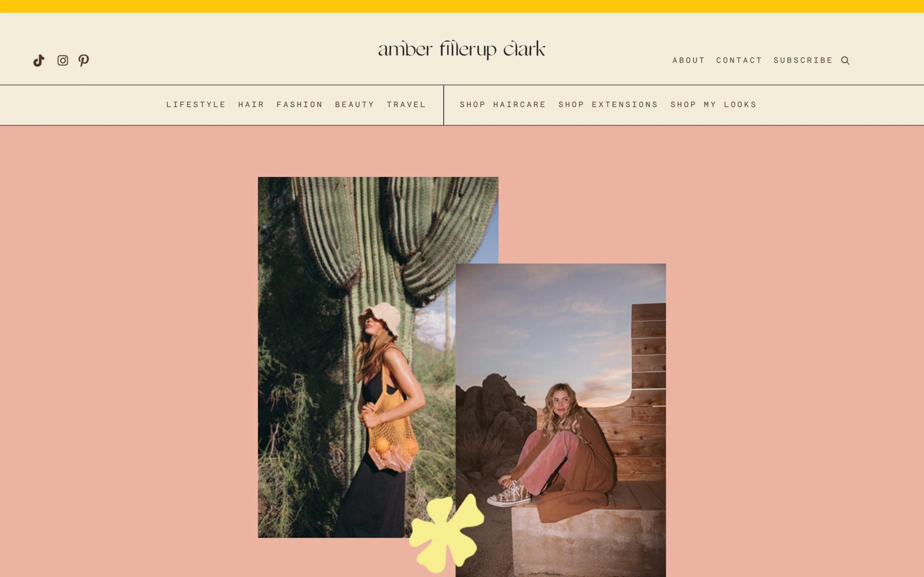Click the amber fillerup clark logo
The image size is (924, 577).
(x=462, y=50)
